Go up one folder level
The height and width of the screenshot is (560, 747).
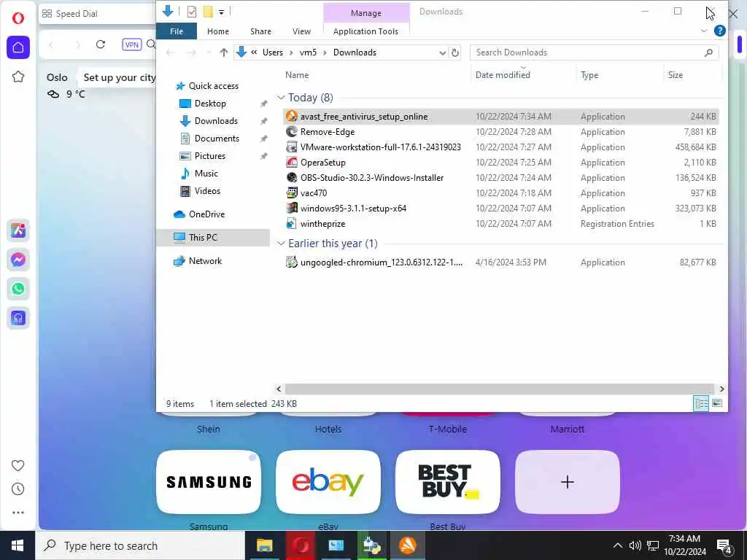(223, 52)
